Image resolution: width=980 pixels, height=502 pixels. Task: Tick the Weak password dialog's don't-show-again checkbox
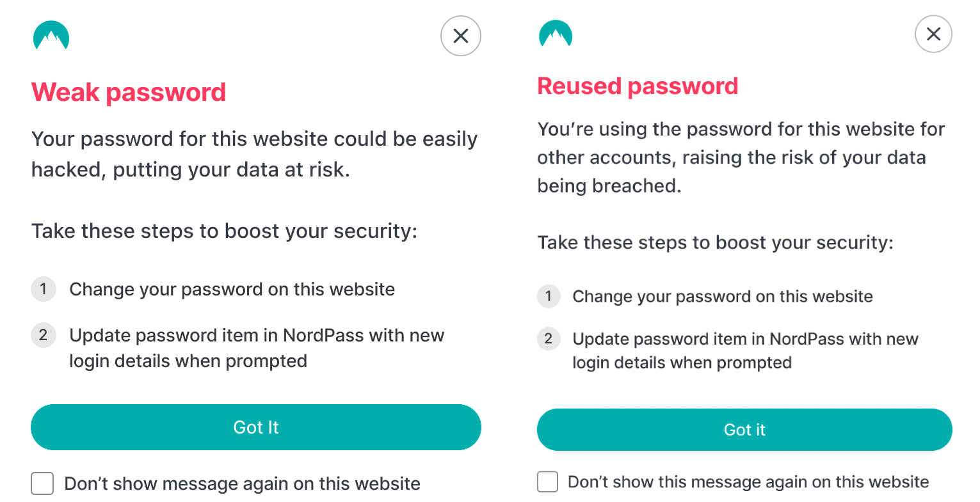tap(42, 483)
